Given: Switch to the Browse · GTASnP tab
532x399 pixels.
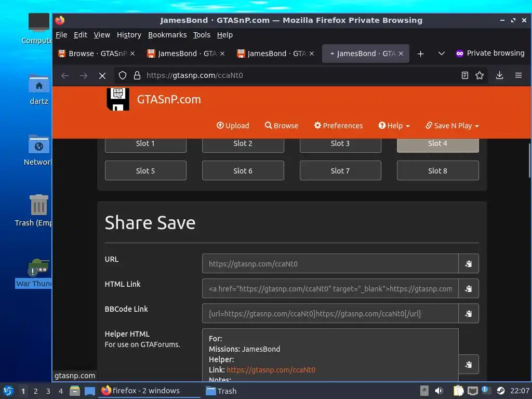Looking at the screenshot, I should 97,54.
